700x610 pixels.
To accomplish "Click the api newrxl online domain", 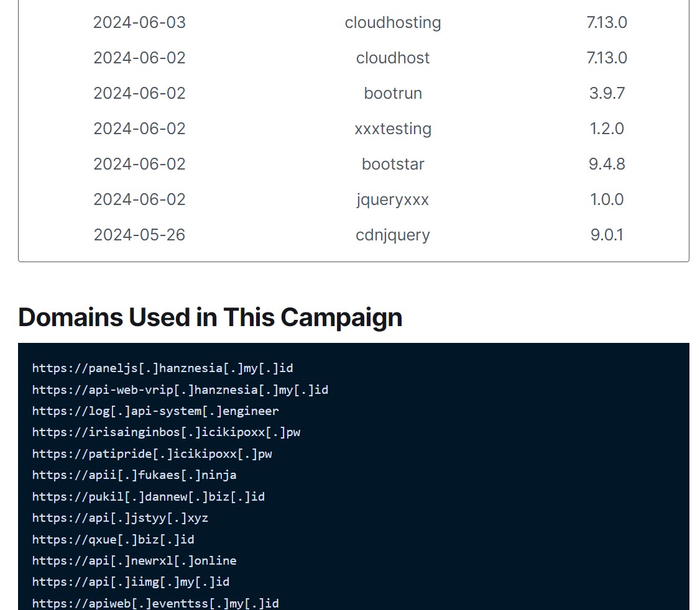I will tap(134, 561).
